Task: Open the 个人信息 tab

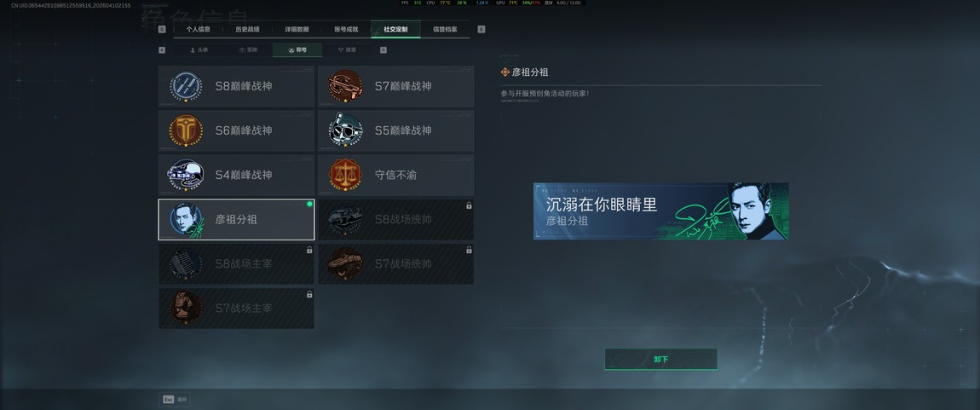Action: pos(198,29)
